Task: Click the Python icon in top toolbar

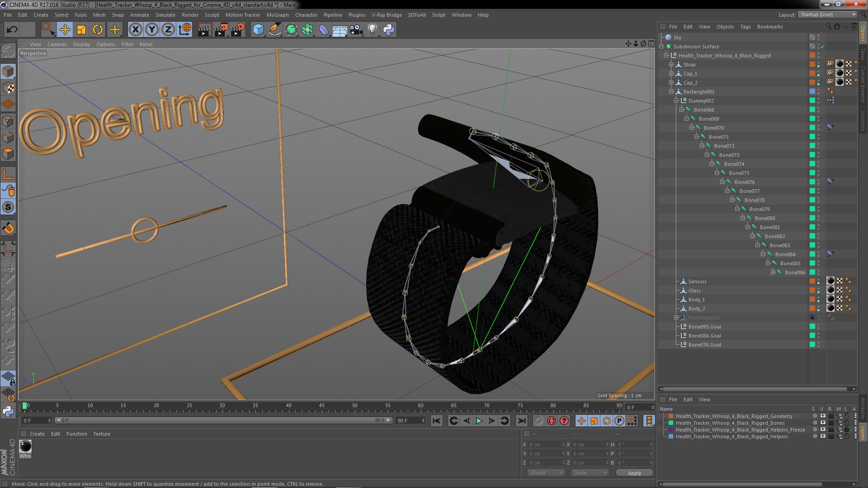Action: tap(389, 30)
